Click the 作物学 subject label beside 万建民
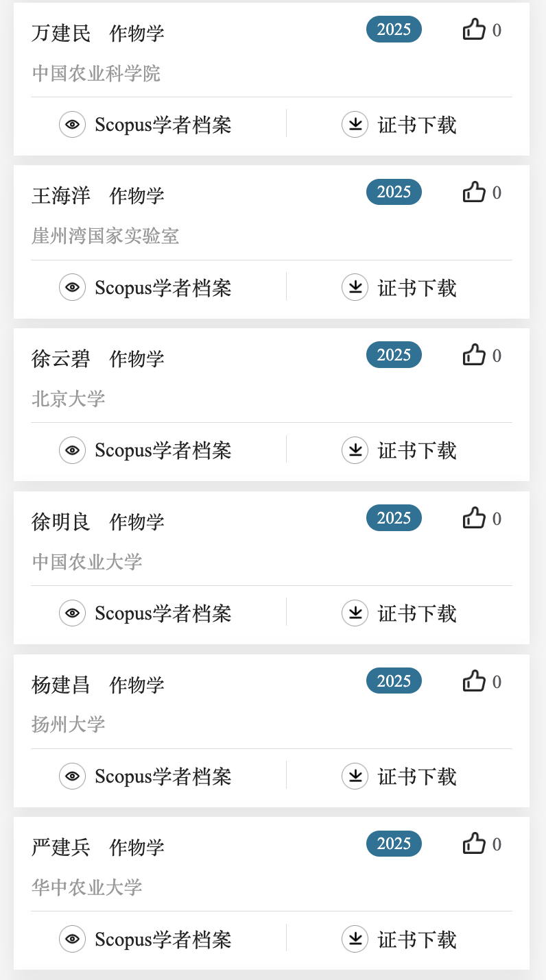Screen dimensions: 546x980 (136, 33)
